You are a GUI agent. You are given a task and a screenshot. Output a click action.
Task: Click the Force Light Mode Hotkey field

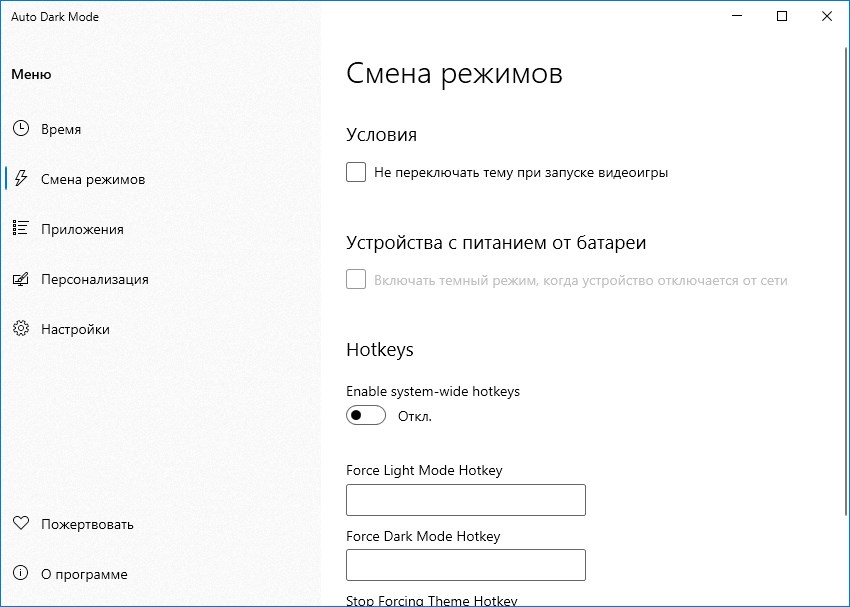(465, 499)
